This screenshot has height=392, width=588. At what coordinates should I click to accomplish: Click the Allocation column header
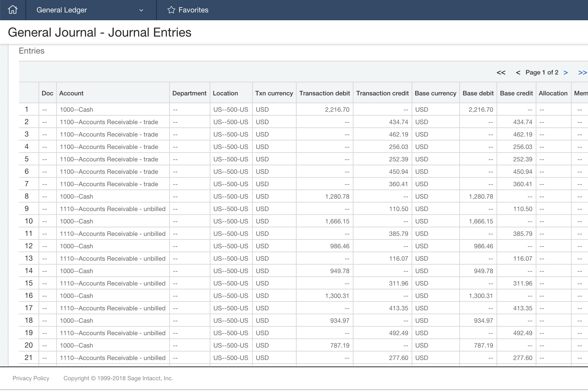tap(553, 93)
